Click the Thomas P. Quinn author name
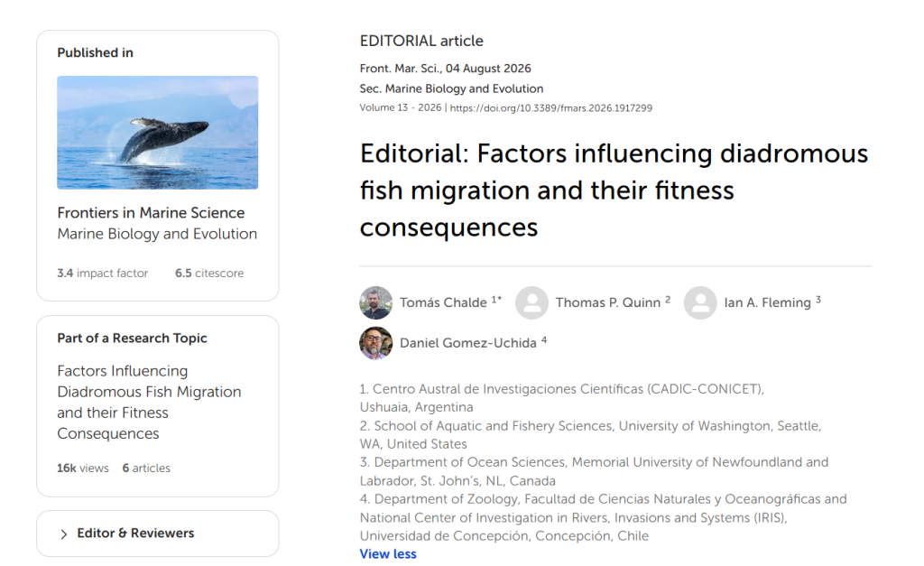924x566 pixels. tap(607, 302)
